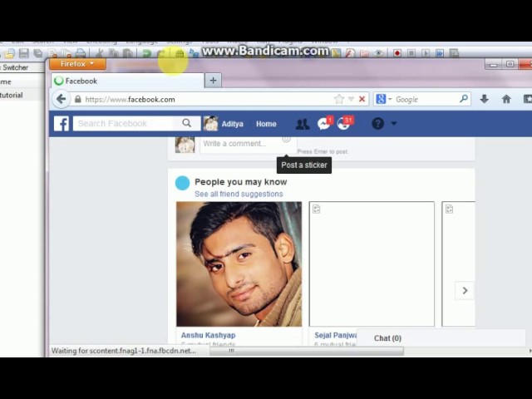
Task: Click the Search Facebook input field
Action: [x=126, y=124]
